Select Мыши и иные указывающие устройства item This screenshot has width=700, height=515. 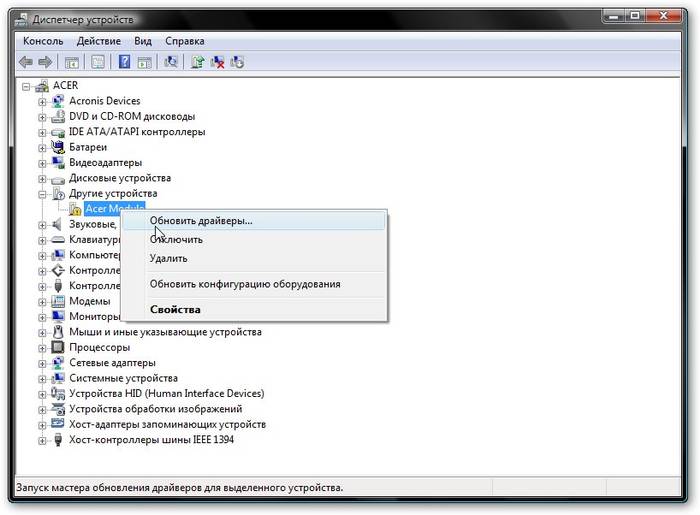(165, 332)
